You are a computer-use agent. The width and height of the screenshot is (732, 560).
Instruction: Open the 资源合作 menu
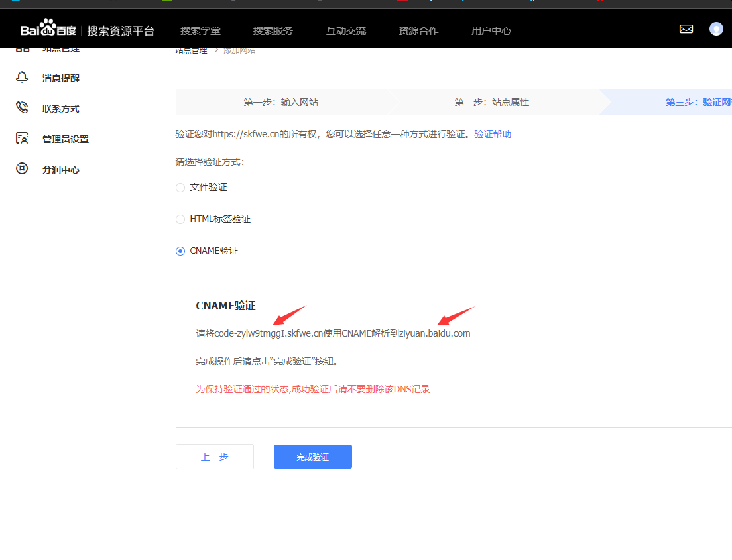click(418, 31)
